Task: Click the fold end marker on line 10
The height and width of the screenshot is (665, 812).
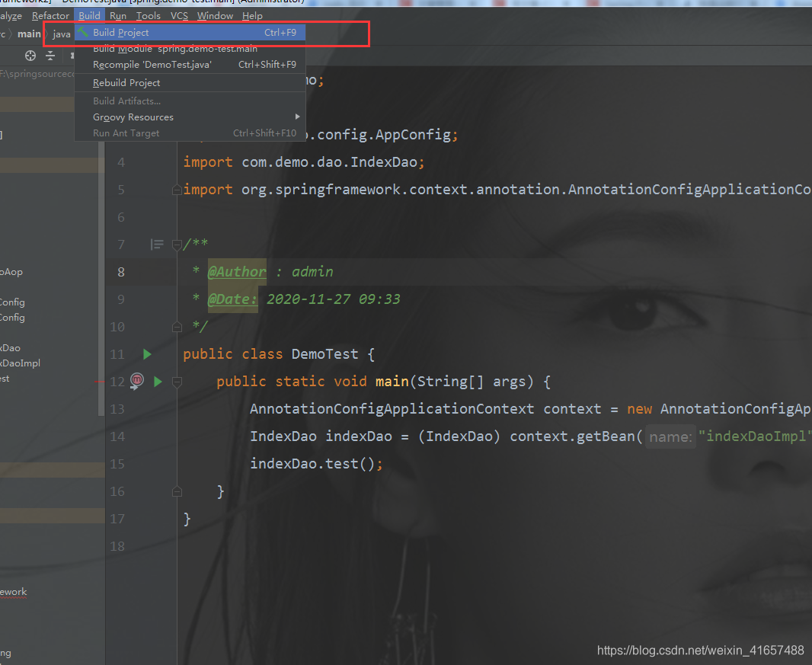Action: pos(177,327)
